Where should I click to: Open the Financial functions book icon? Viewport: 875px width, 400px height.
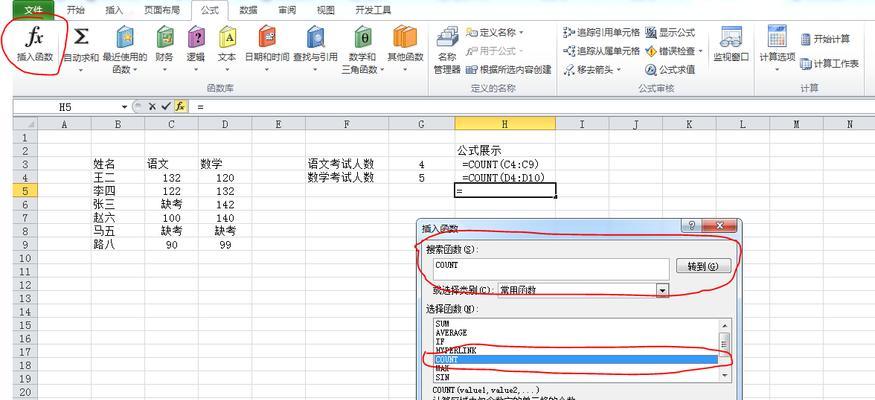(x=165, y=37)
